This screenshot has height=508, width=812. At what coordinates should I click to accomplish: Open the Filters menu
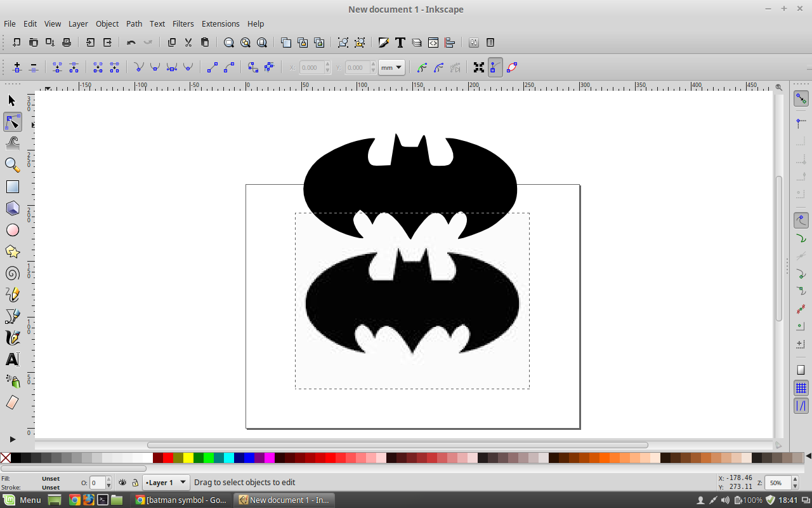pyautogui.click(x=183, y=23)
